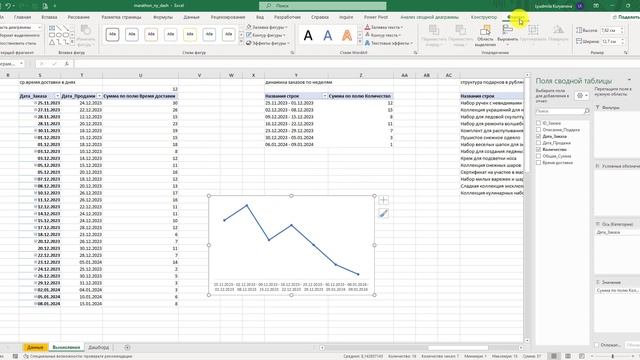Open Shape Effects (Эффекты фигуры) dropdown
Screen dimensions: 640x360
pos(268,43)
